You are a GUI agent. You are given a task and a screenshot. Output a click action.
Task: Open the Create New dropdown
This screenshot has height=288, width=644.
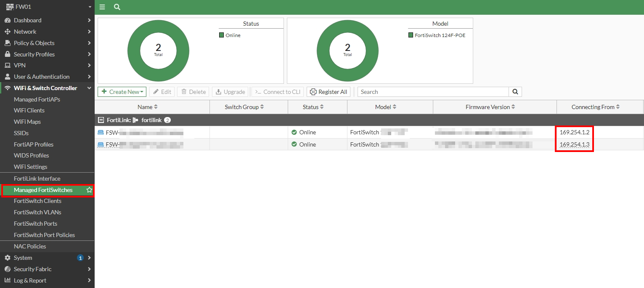tap(122, 92)
